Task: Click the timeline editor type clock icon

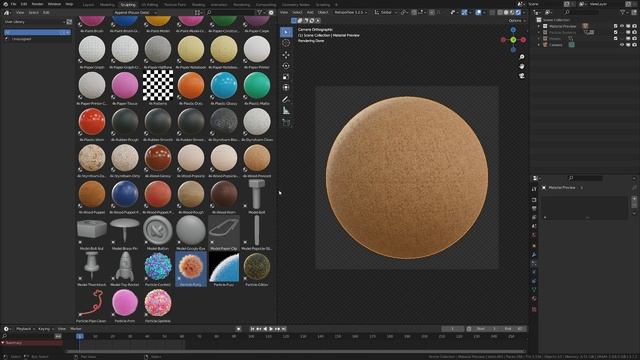Action: click(x=7, y=329)
